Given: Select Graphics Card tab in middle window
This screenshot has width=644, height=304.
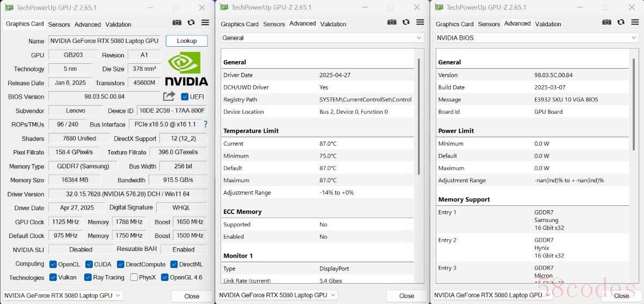Looking at the screenshot, I should 240,24.
